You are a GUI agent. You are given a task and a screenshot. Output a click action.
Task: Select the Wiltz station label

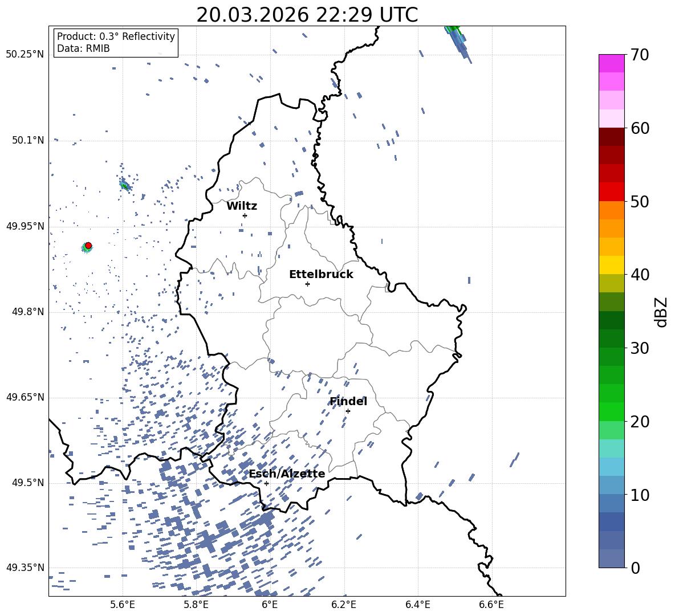click(242, 206)
